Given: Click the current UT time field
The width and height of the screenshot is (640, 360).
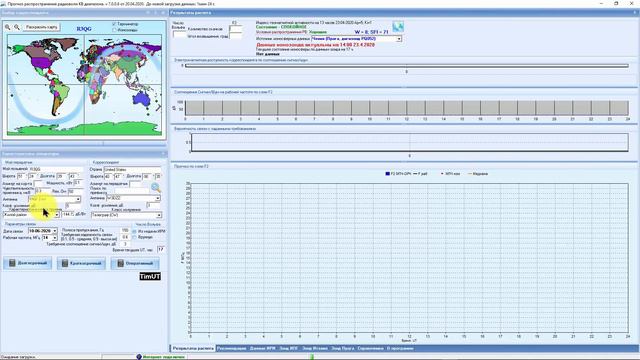Looking at the screenshot, I should (161, 249).
